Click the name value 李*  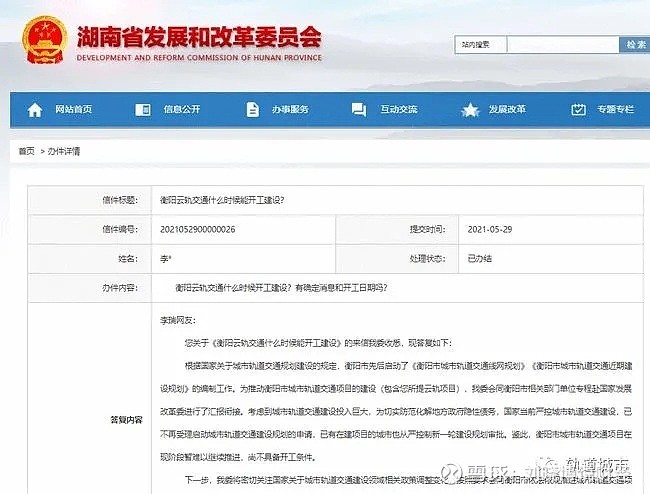[x=166, y=259]
